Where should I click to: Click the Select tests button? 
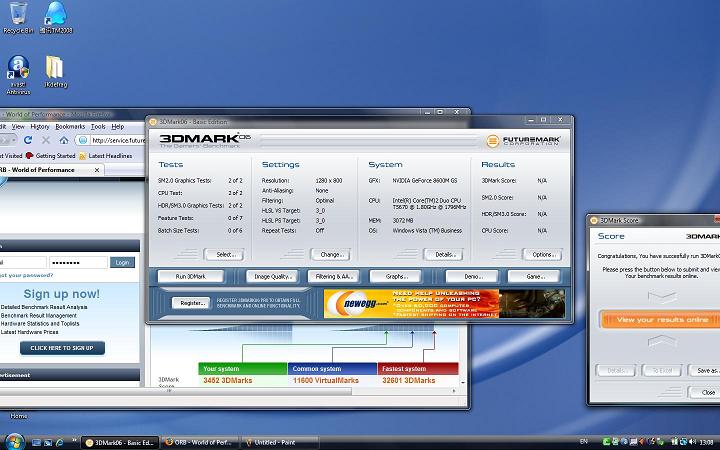223,254
